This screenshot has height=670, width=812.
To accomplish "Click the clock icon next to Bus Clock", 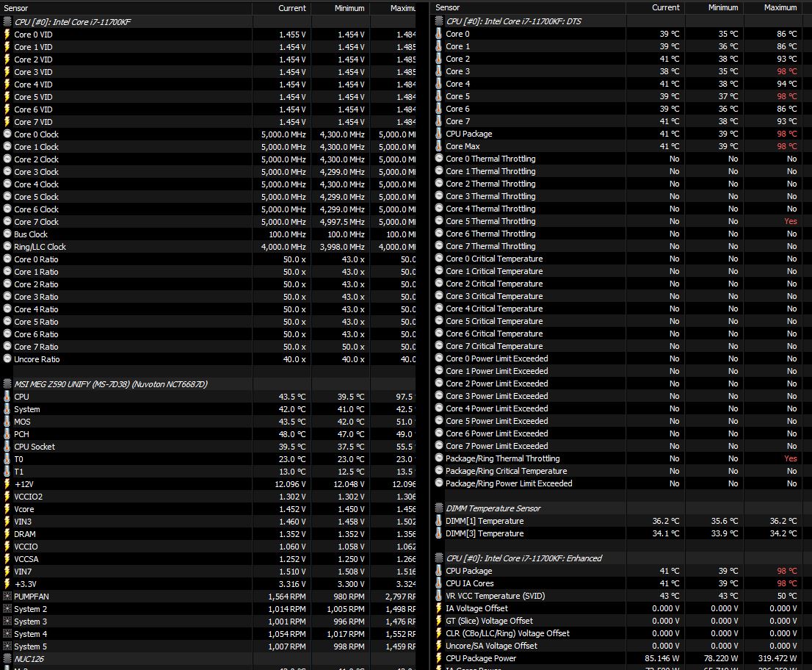I will [x=7, y=234].
